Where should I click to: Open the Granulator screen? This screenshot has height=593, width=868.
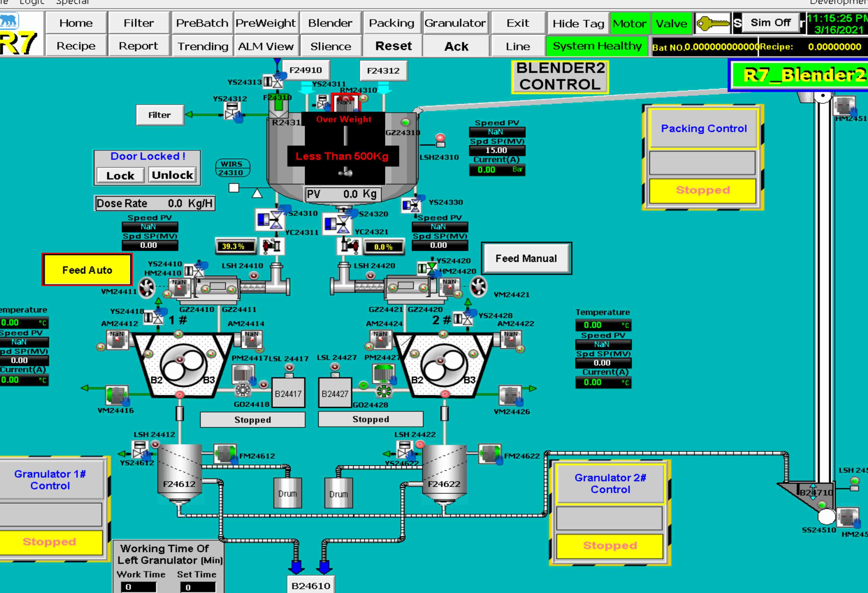[x=455, y=23]
